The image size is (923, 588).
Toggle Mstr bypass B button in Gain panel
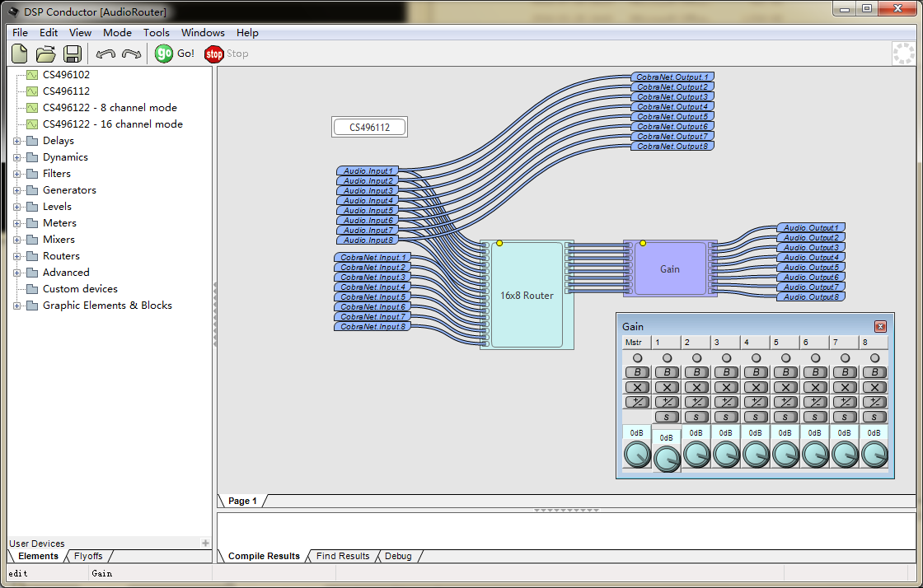[637, 372]
